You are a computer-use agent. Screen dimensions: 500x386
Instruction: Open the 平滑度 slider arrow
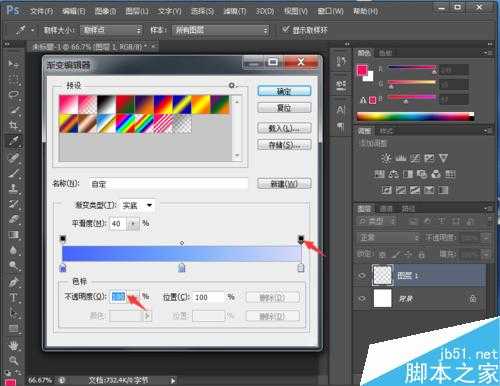[x=133, y=223]
